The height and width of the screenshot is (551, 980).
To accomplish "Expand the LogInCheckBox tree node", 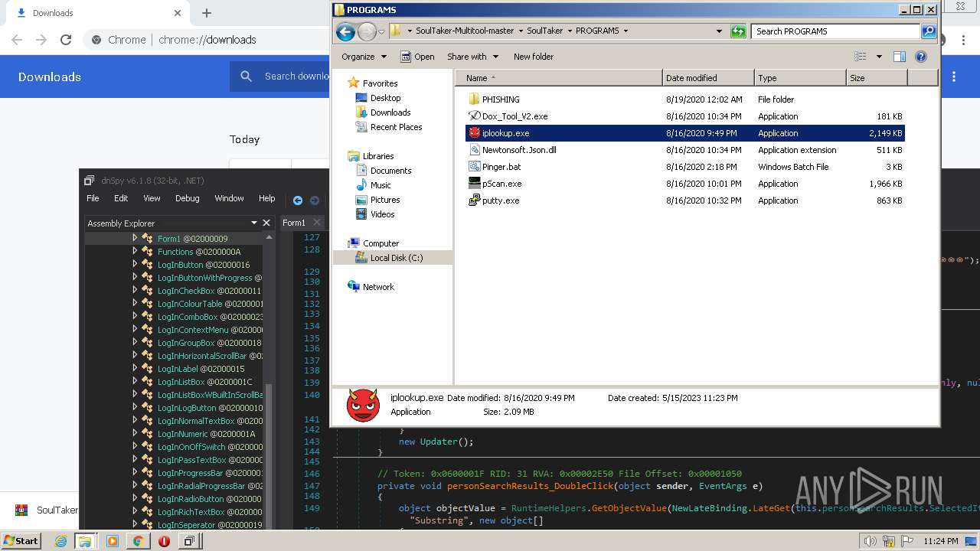I will click(135, 290).
